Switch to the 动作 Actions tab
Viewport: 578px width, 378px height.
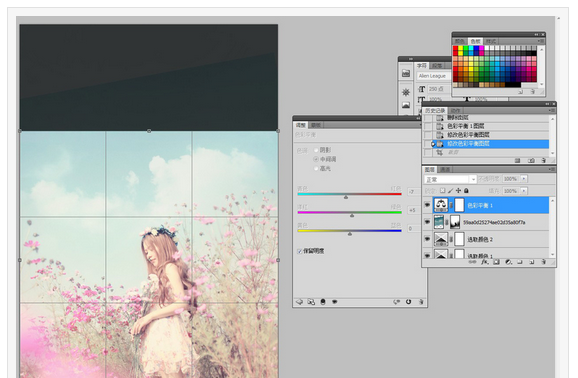(456, 110)
